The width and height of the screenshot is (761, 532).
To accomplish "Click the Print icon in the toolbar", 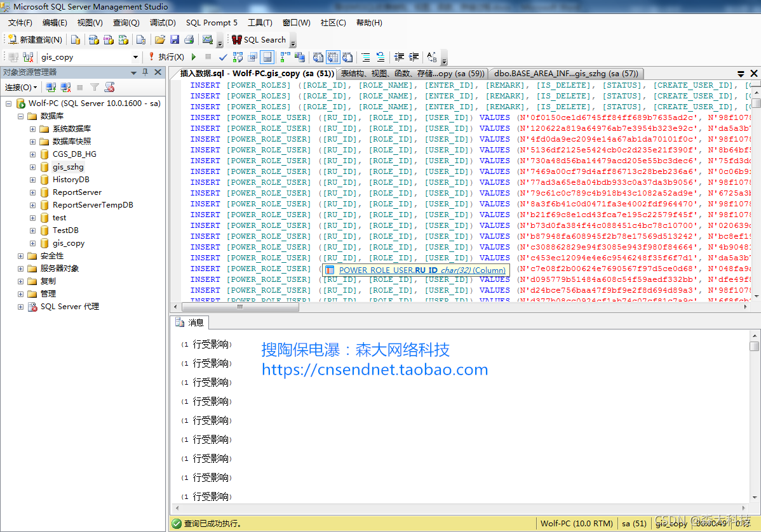I will click(x=189, y=40).
